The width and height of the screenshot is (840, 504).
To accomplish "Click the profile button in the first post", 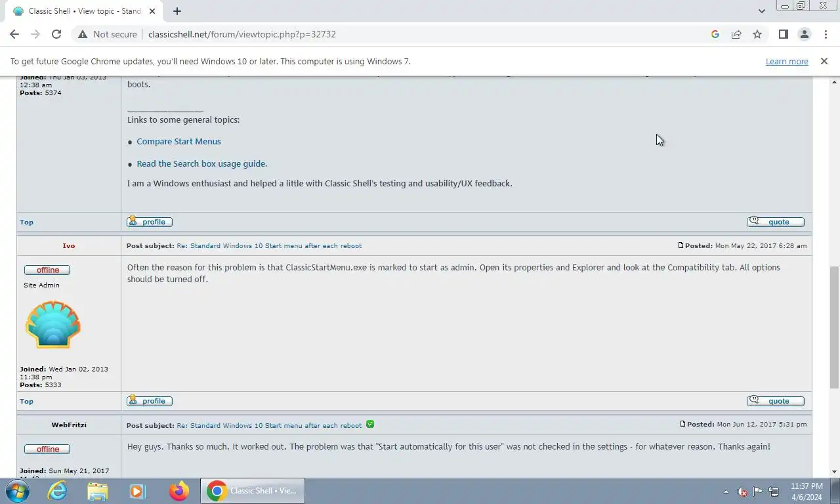I will coord(150,222).
